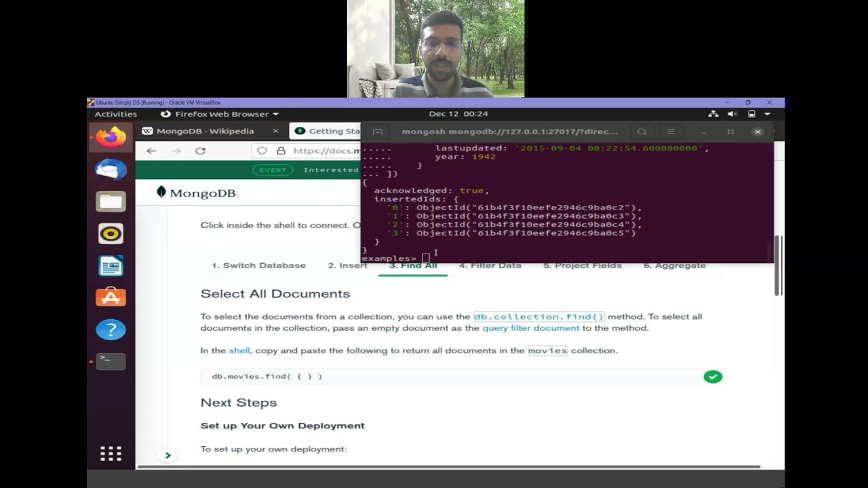The image size is (868, 488).
Task: Reload the MongoDB docs page
Action: click(x=200, y=150)
